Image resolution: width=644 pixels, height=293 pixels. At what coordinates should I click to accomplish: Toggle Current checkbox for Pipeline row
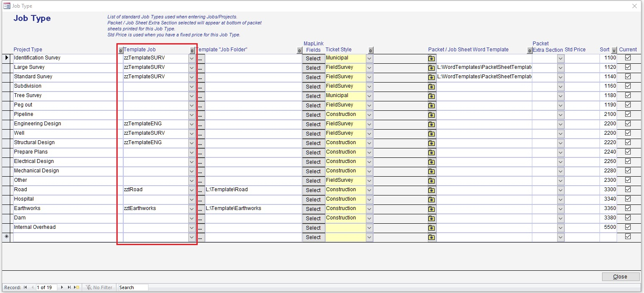tap(628, 114)
